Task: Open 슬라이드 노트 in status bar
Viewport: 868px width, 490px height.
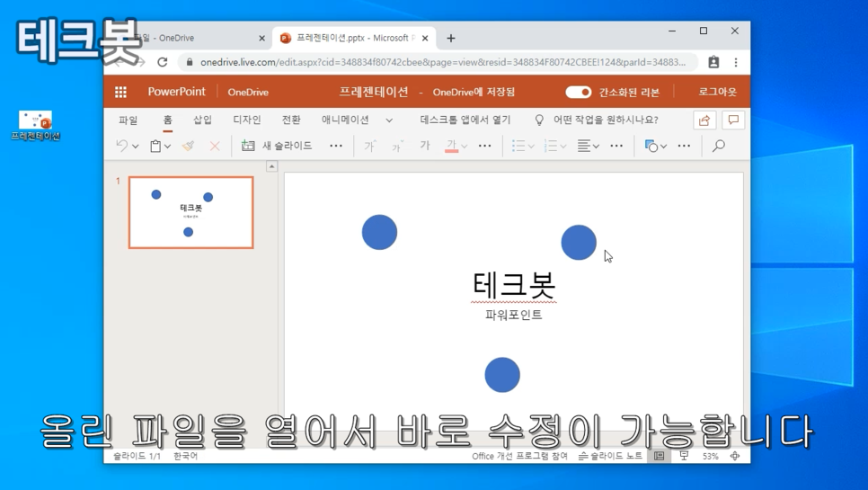Action: tap(611, 456)
